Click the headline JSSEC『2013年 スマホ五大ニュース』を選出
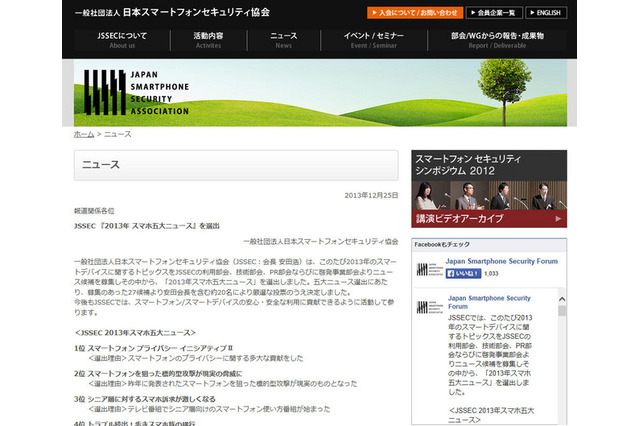 tap(147, 226)
